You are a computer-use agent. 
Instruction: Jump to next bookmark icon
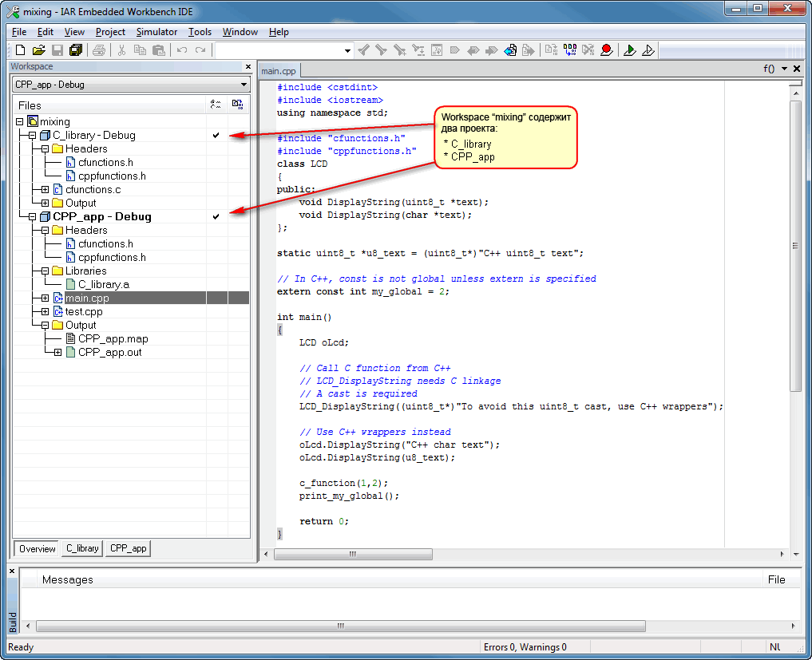492,50
